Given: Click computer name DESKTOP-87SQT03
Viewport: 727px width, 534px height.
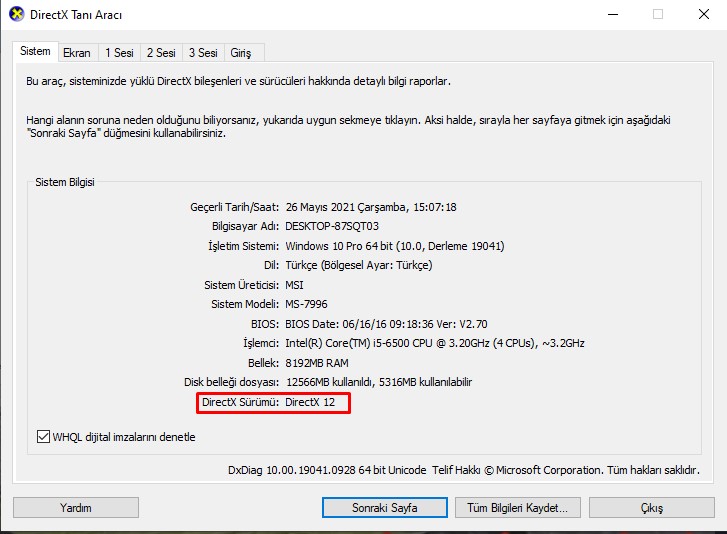Looking at the screenshot, I should tap(332, 226).
